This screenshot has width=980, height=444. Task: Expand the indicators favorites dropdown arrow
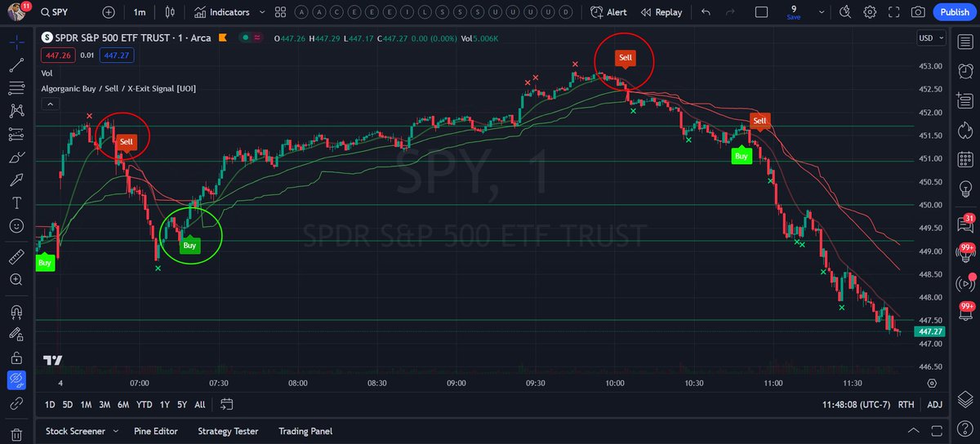tap(261, 12)
